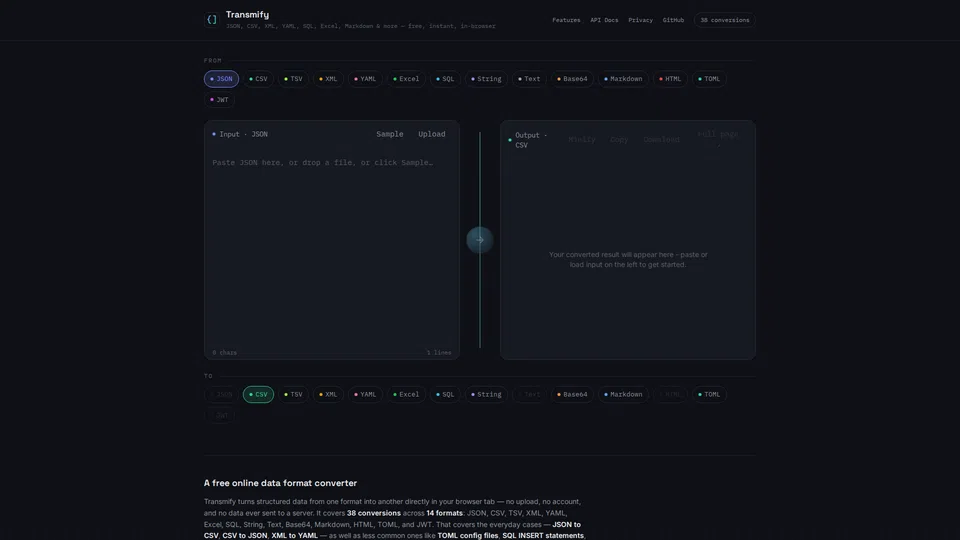Select JWT in the From row

(x=219, y=100)
